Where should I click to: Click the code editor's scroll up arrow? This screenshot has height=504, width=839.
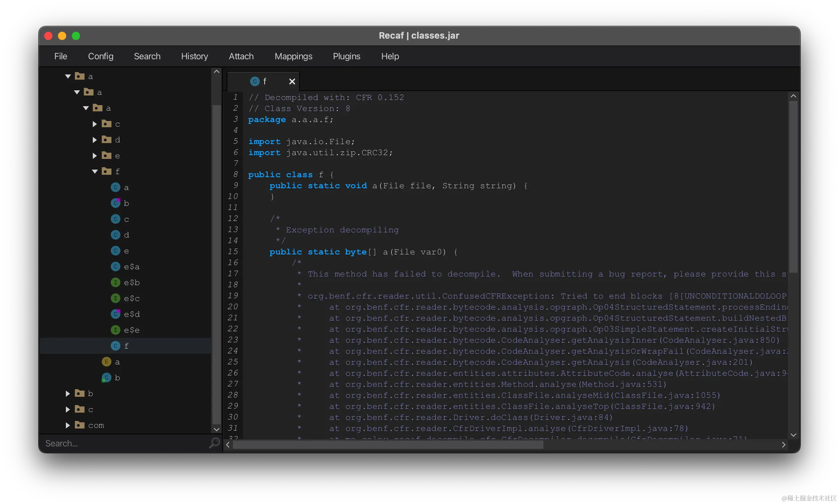pyautogui.click(x=793, y=96)
